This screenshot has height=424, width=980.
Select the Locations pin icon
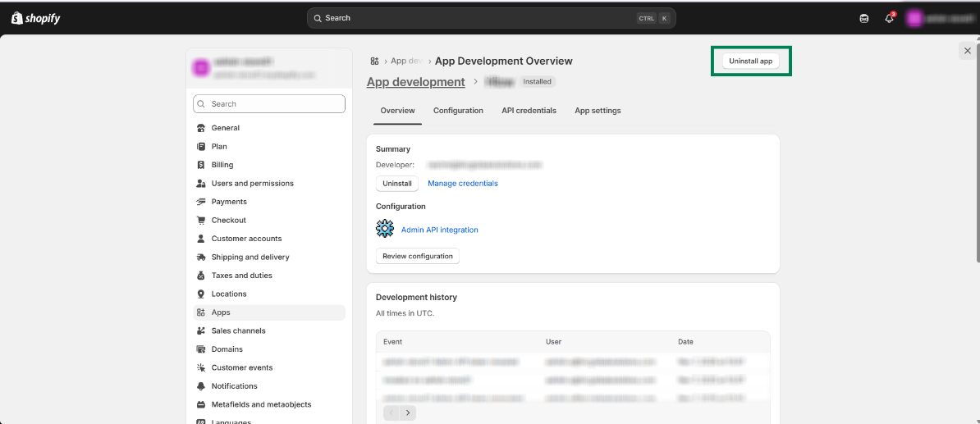coord(201,294)
